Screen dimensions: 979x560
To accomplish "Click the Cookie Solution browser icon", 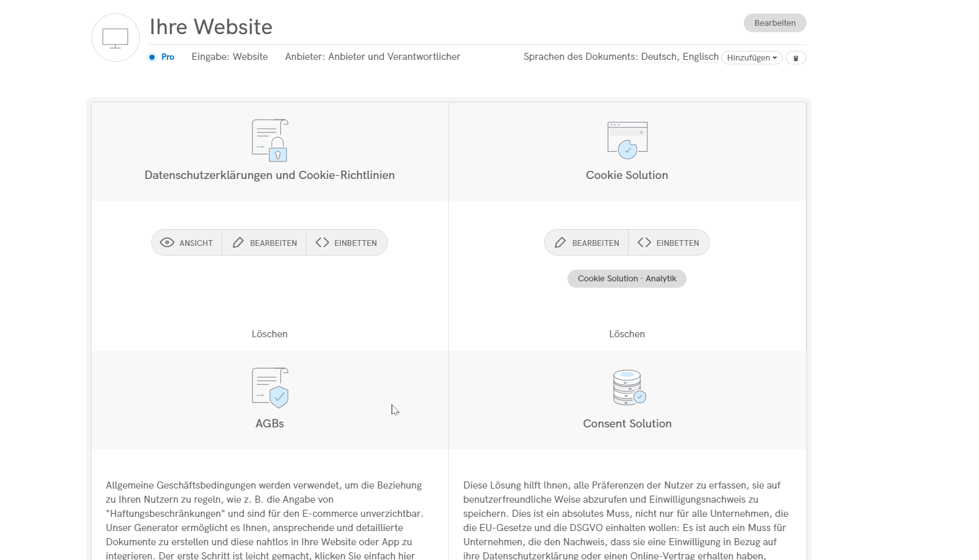I will pyautogui.click(x=627, y=140).
